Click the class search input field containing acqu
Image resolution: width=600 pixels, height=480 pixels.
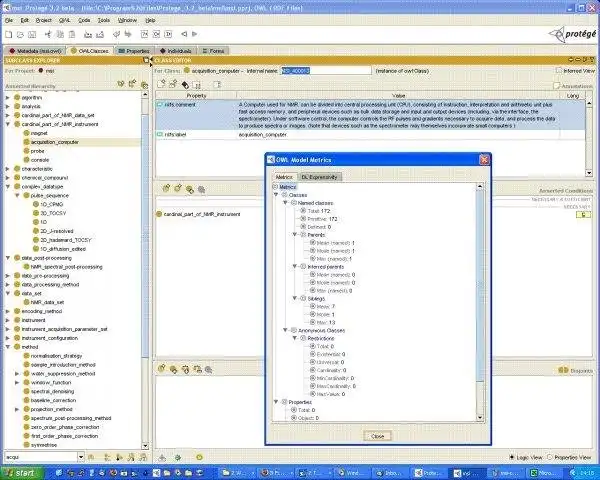[x=41, y=457]
